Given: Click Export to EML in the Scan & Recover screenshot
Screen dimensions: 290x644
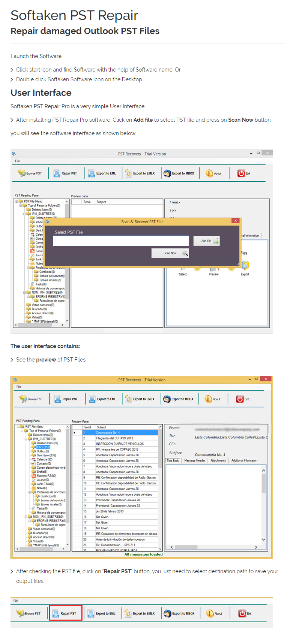Looking at the screenshot, I should [102, 173].
